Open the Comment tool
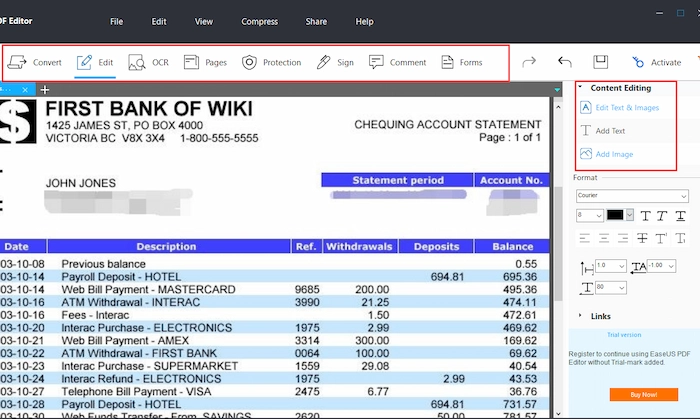 point(397,62)
